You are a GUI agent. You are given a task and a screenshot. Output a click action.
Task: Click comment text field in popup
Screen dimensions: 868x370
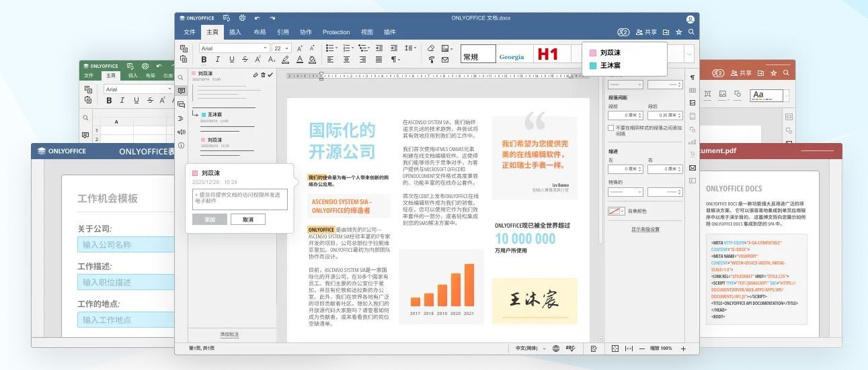click(240, 199)
